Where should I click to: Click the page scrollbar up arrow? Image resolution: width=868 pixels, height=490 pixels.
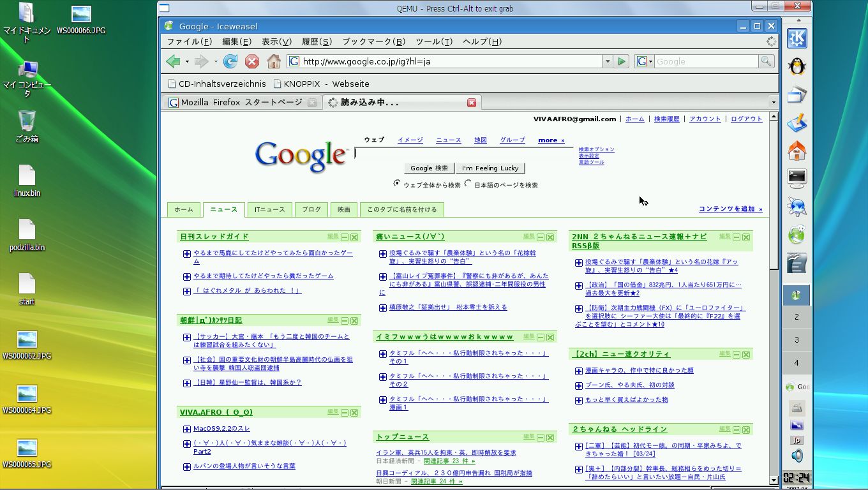click(x=774, y=117)
